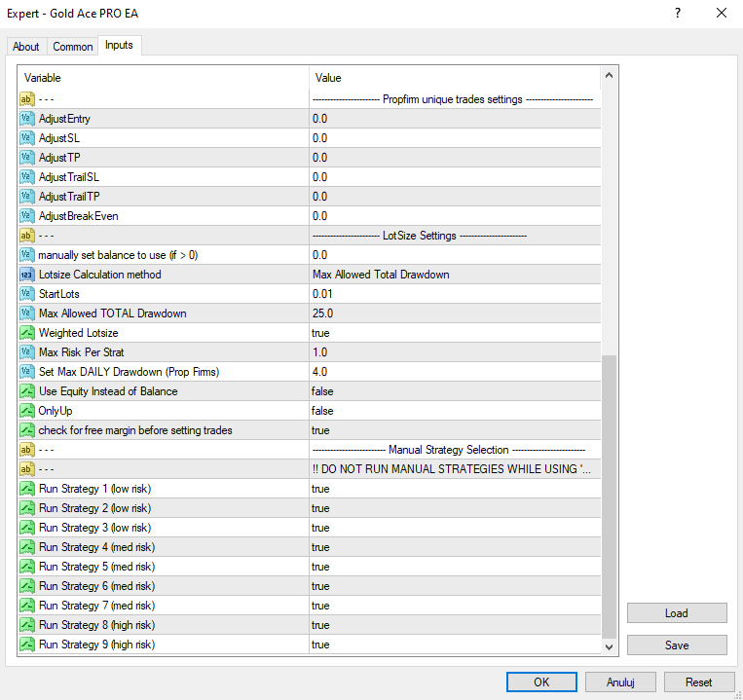Screen dimensions: 743x700
Task: Click the AdjustEntry double-type icon
Action: pos(27,119)
